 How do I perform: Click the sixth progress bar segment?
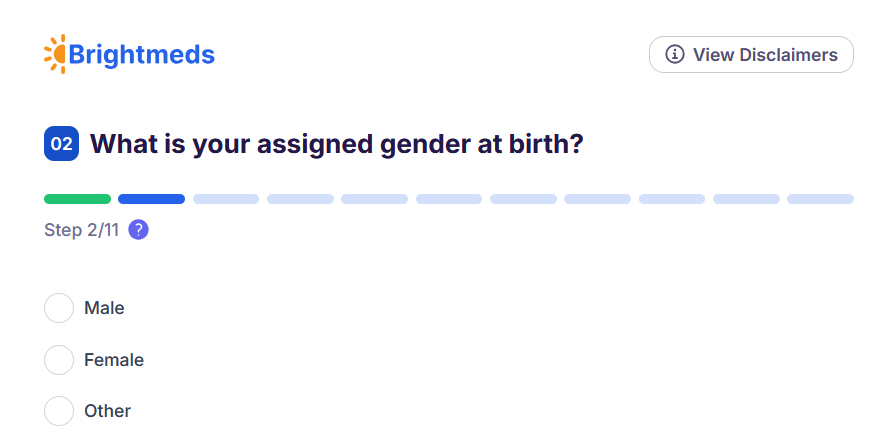pos(449,199)
